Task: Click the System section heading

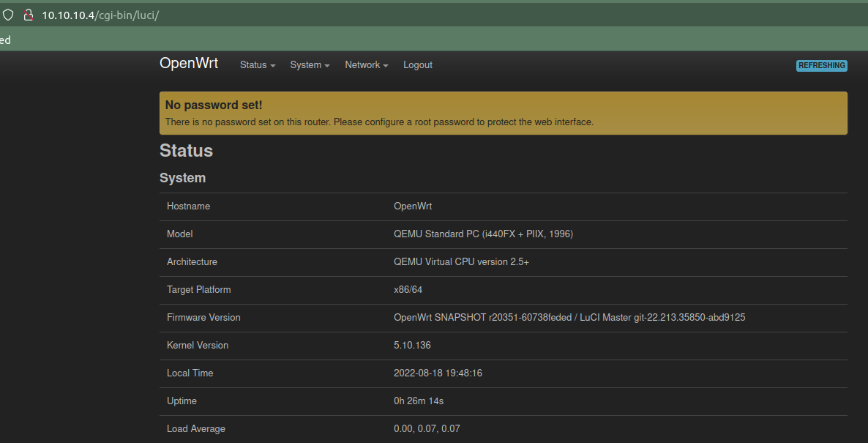Action: (x=182, y=178)
